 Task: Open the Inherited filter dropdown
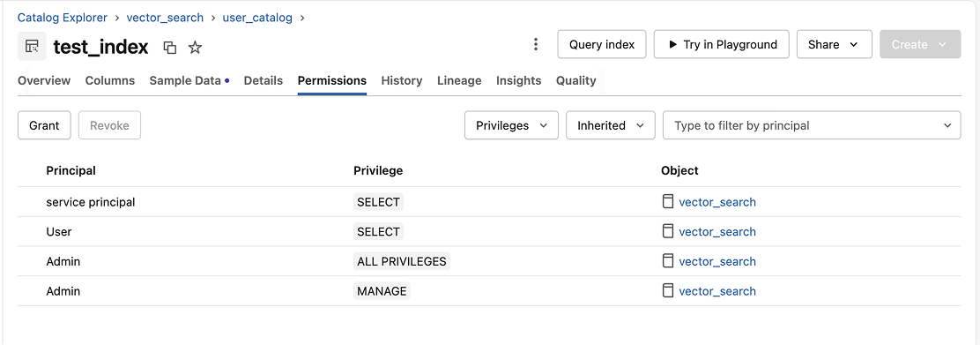(610, 125)
